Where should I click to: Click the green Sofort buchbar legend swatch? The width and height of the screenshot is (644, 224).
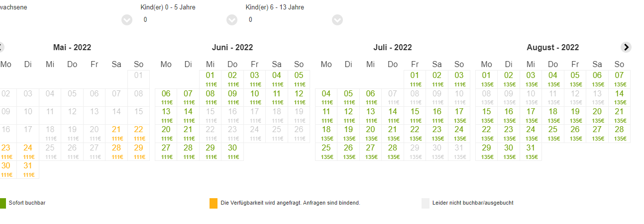tap(2, 203)
